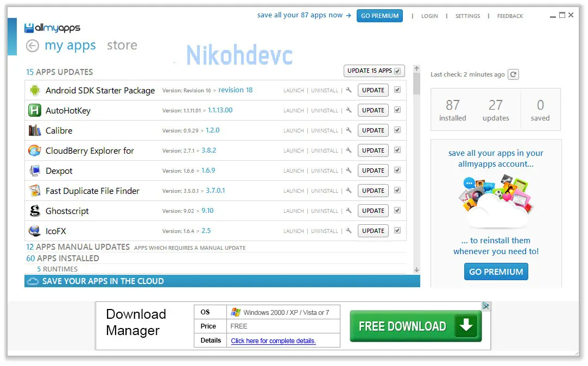Uninstall AutoHotKey from its row

pos(324,111)
